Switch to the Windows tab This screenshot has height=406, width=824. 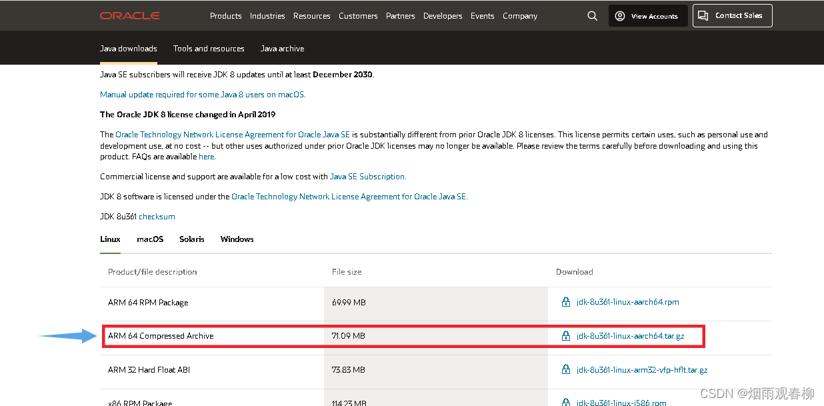[237, 239]
